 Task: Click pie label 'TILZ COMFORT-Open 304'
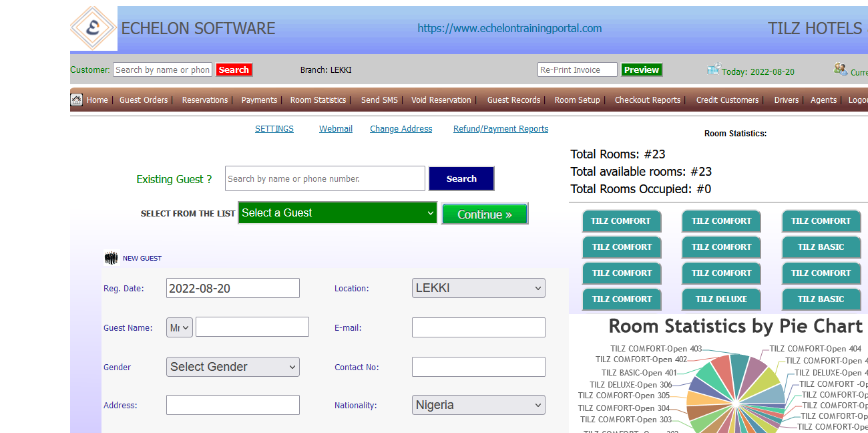coord(624,408)
